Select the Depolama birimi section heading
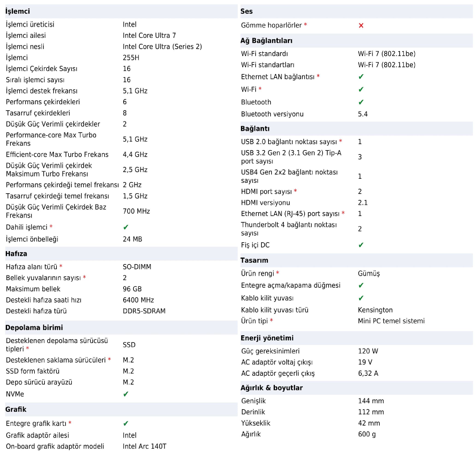This screenshot has height=463, width=476. 34,328
